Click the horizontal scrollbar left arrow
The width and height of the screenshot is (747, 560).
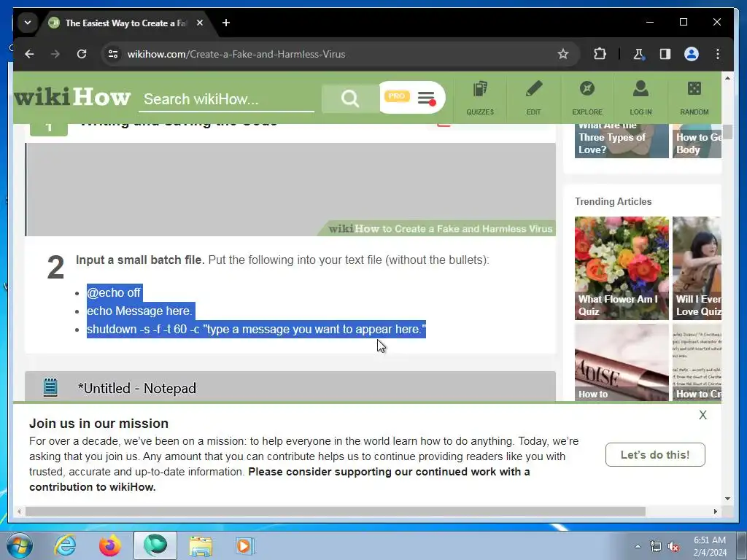tap(19, 511)
